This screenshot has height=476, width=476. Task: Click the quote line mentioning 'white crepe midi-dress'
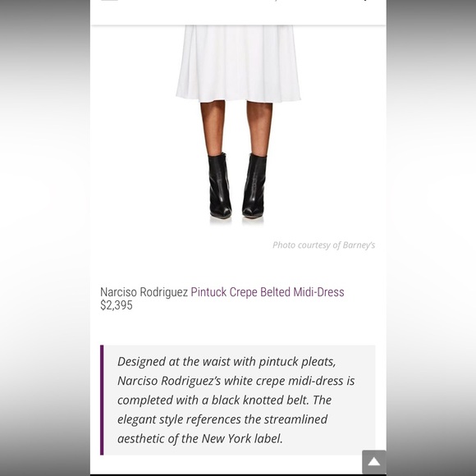tap(236, 381)
